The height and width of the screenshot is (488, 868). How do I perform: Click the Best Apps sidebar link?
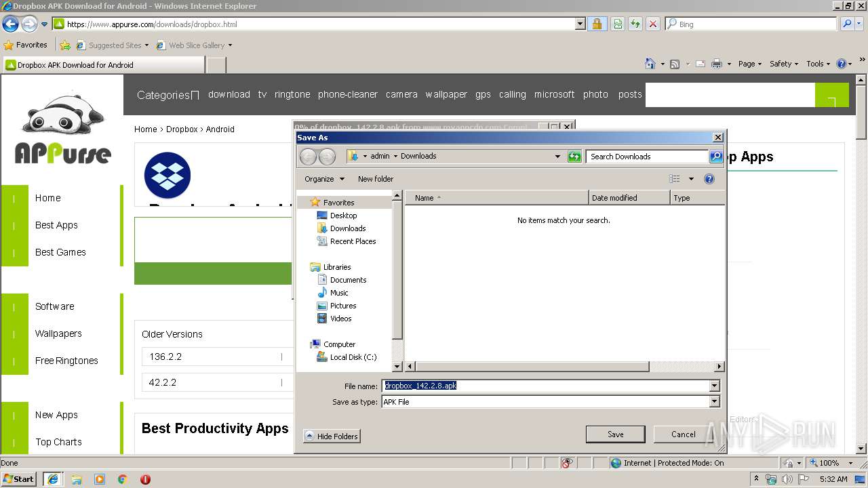[x=56, y=225]
